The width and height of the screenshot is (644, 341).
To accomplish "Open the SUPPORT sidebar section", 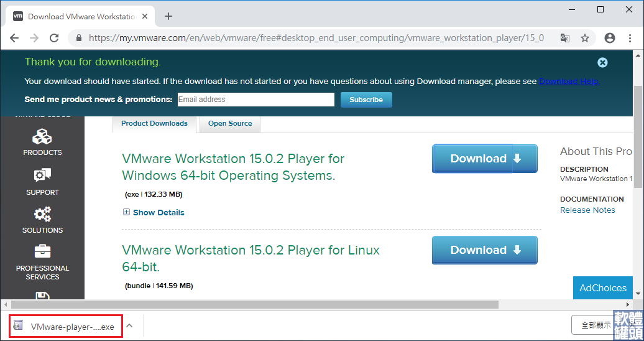I will 42,182.
